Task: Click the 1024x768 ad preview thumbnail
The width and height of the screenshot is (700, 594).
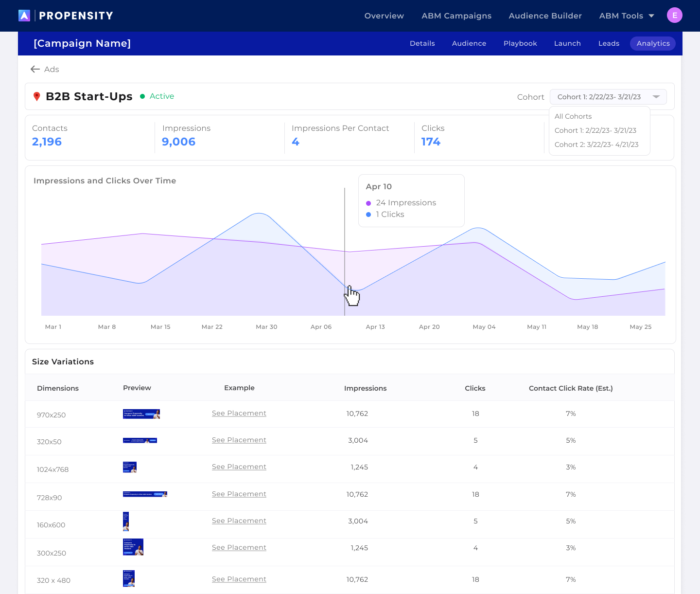Action: coord(130,467)
